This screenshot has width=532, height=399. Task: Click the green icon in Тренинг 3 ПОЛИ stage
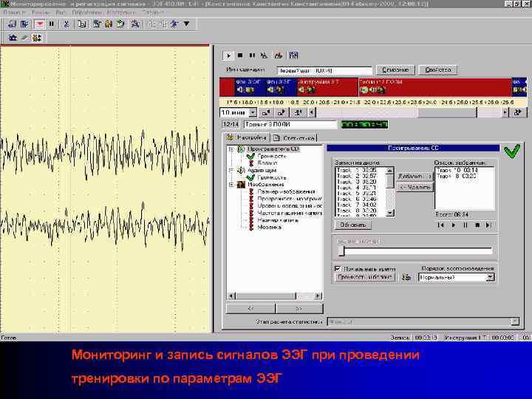[364, 90]
